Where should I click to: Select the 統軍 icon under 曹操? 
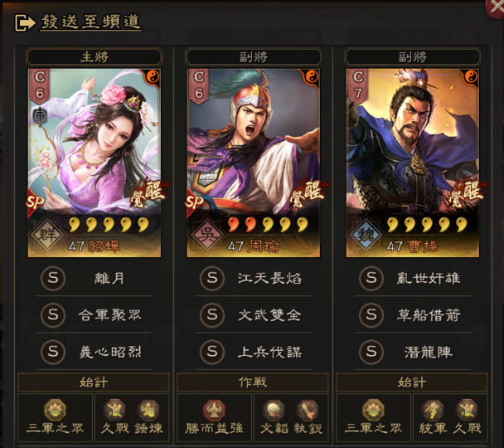pyautogui.click(x=433, y=410)
